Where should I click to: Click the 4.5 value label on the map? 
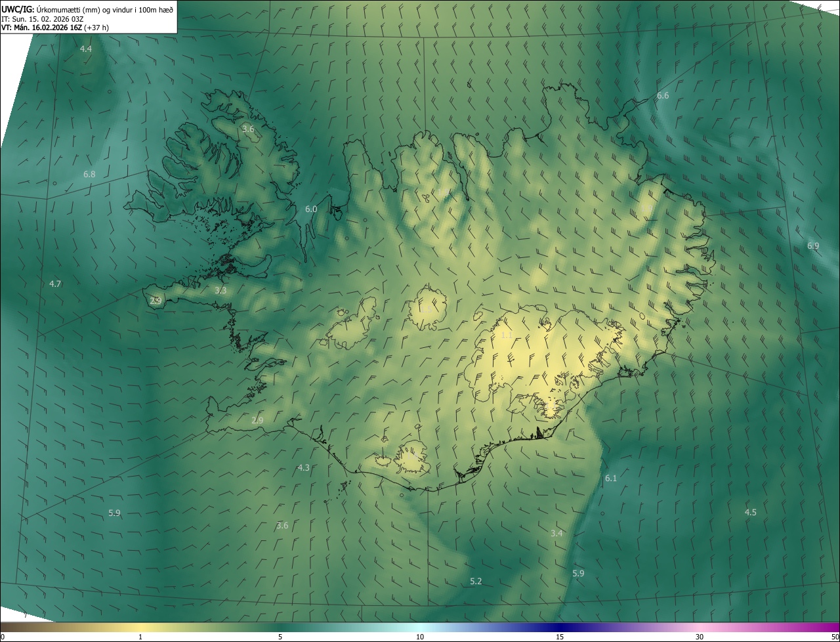751,512
